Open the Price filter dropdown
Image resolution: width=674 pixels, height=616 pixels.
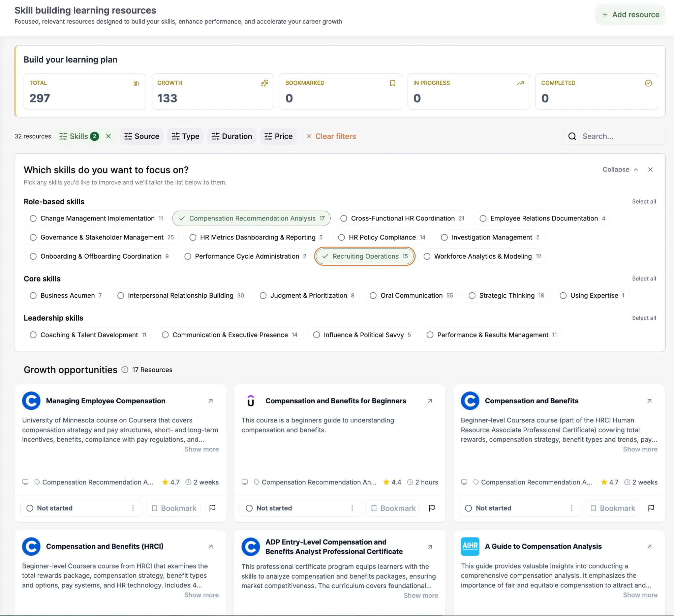[278, 136]
